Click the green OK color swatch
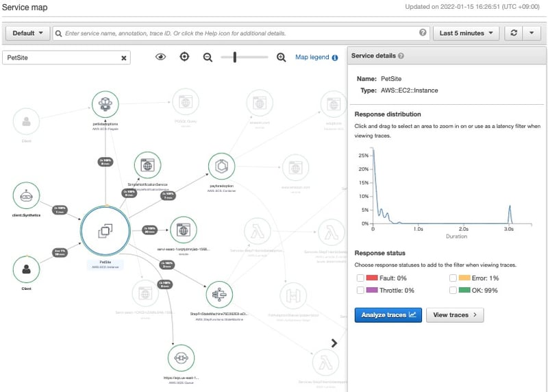 464,290
